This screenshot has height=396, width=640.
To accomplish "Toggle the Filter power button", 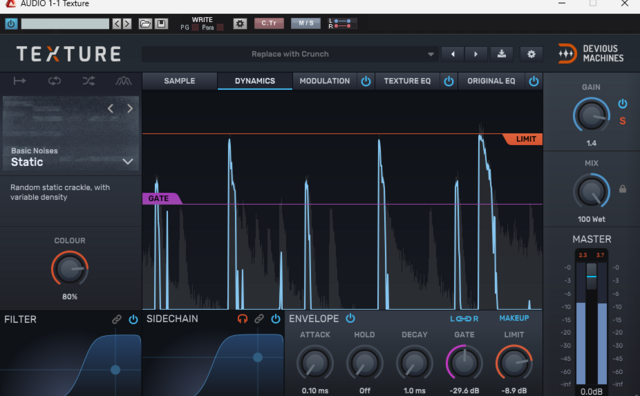I will click(x=133, y=319).
